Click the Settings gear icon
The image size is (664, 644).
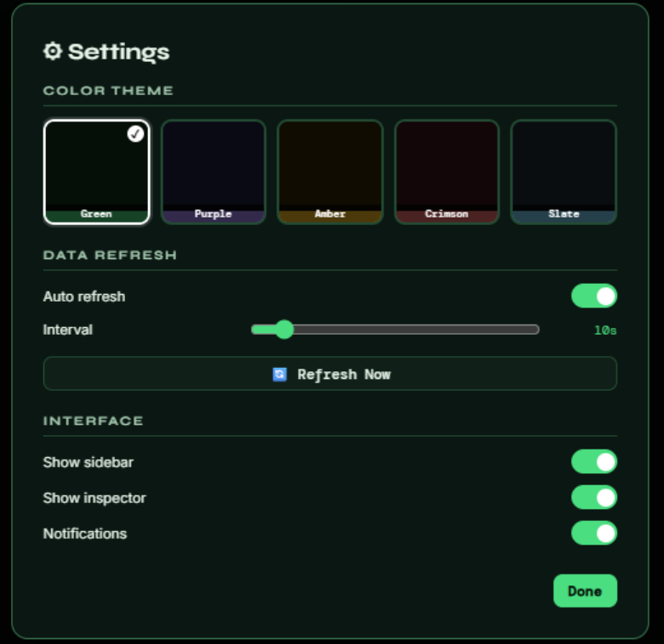coord(53,51)
